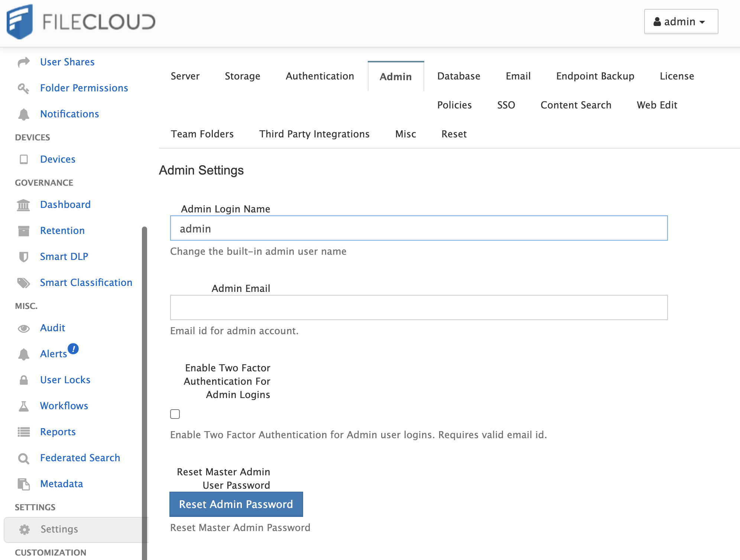Open the Database tab
The image size is (740, 560).
[459, 76]
